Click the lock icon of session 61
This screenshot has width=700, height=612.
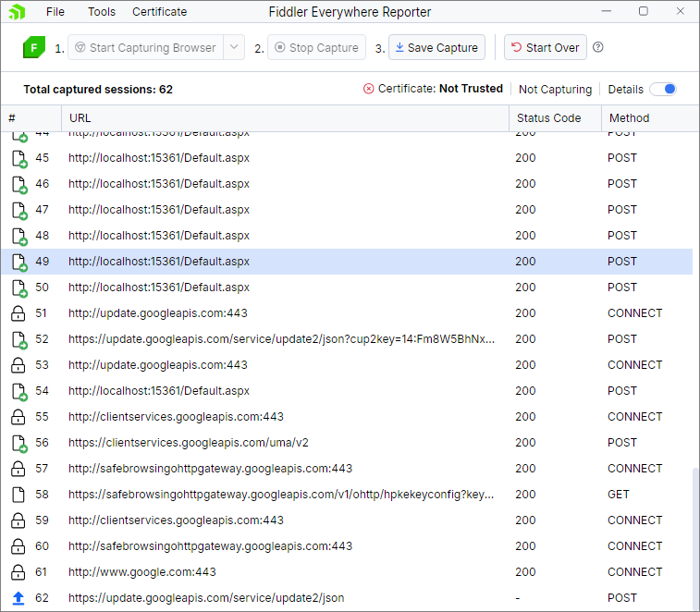pyautogui.click(x=18, y=572)
